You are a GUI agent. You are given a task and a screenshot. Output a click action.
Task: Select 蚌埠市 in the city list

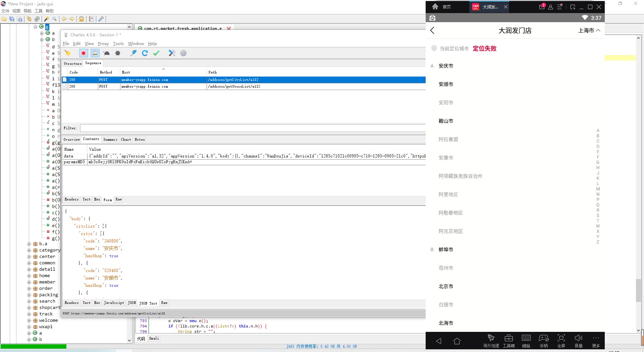point(446,250)
